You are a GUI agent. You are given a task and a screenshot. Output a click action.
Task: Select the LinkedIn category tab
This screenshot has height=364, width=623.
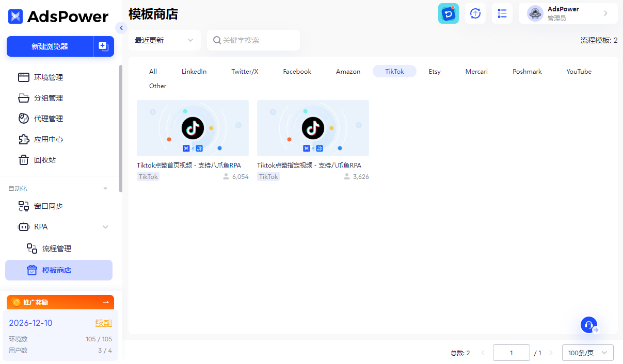click(x=194, y=72)
